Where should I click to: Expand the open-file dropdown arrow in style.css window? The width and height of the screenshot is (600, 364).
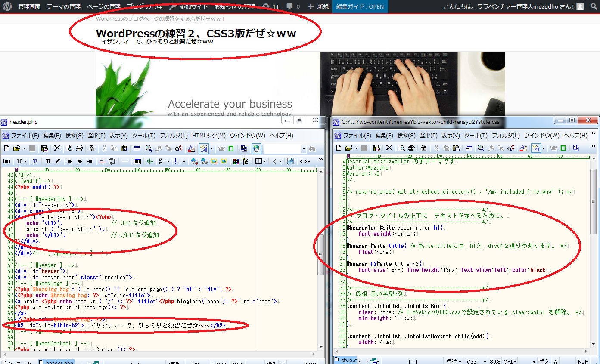tap(355, 148)
